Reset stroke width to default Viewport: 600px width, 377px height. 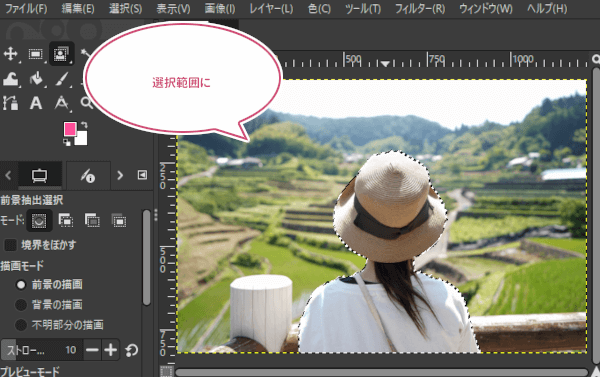(x=132, y=350)
